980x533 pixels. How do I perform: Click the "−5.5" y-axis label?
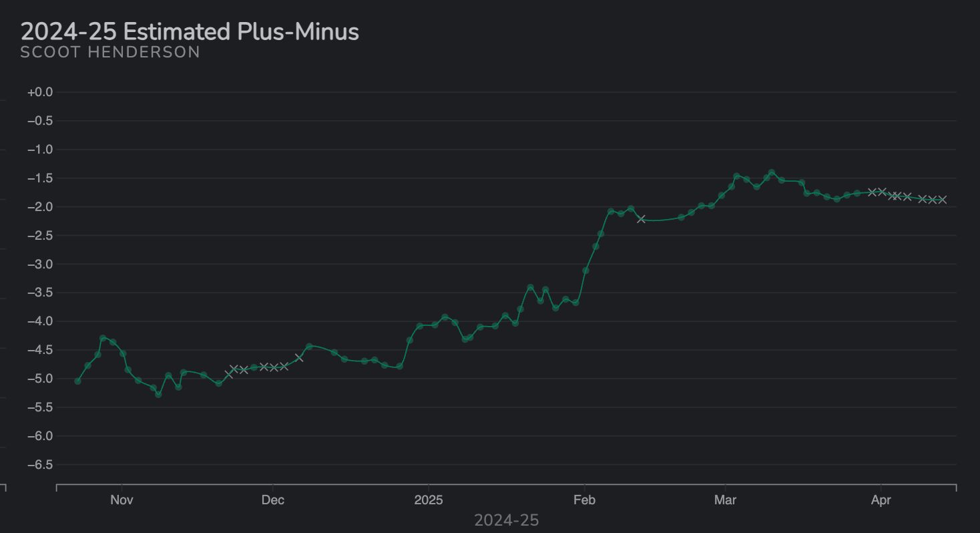pyautogui.click(x=39, y=407)
